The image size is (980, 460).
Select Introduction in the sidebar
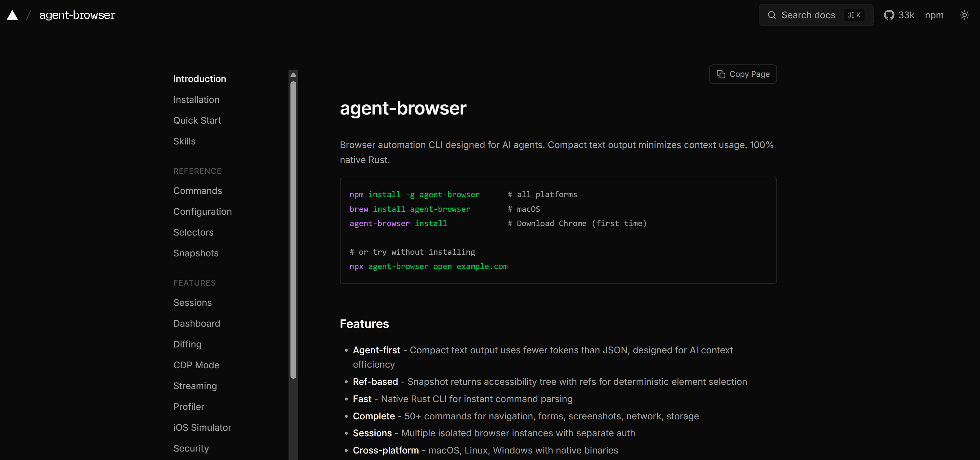click(x=200, y=79)
